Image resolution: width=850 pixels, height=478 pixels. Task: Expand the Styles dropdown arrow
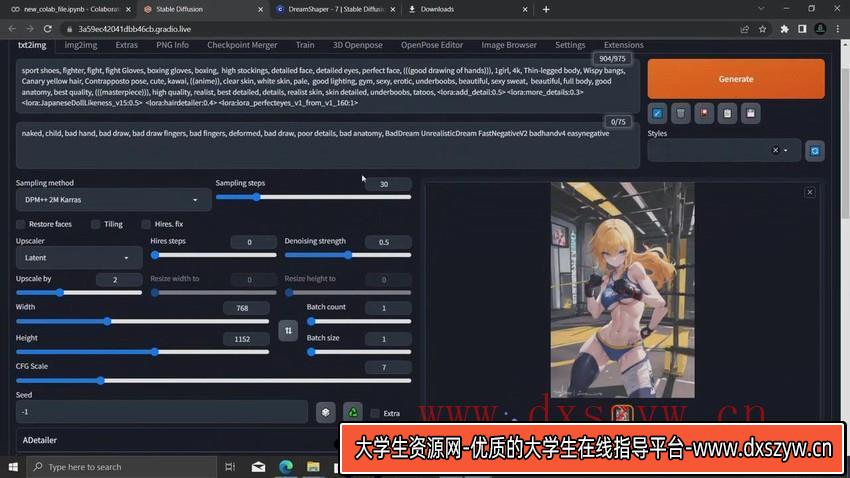785,151
